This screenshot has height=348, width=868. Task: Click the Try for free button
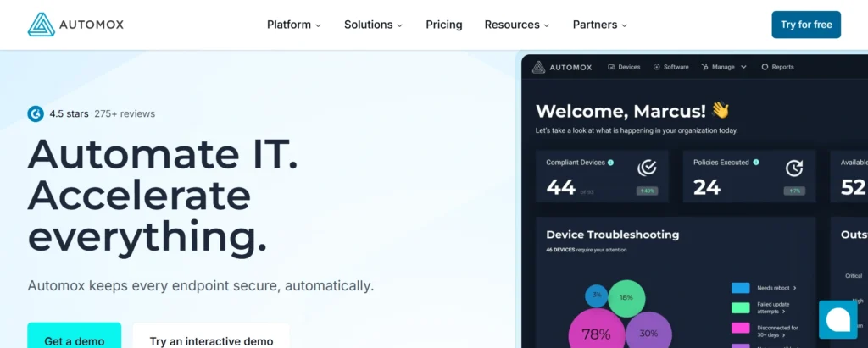806,25
